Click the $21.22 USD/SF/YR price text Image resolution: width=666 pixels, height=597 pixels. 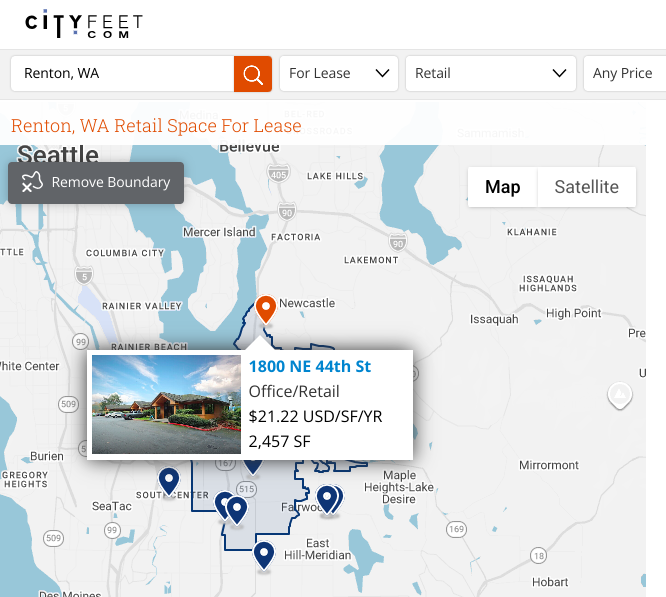[x=315, y=416]
